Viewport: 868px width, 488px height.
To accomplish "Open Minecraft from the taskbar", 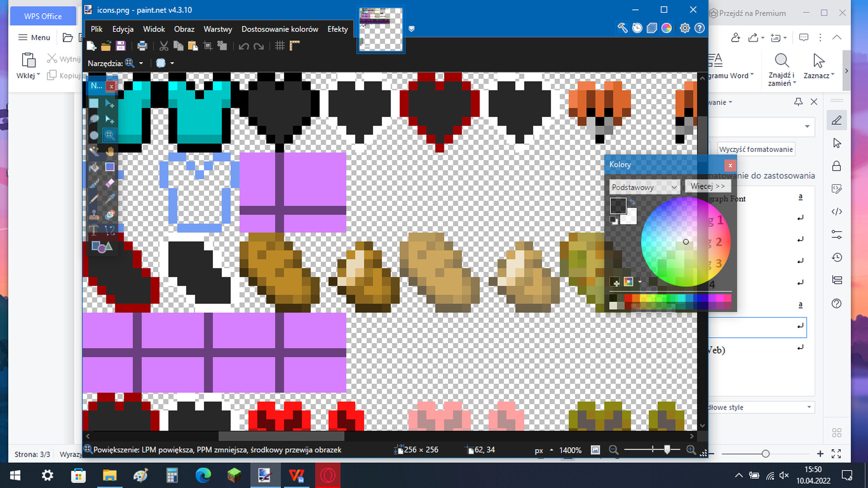I will click(x=234, y=475).
